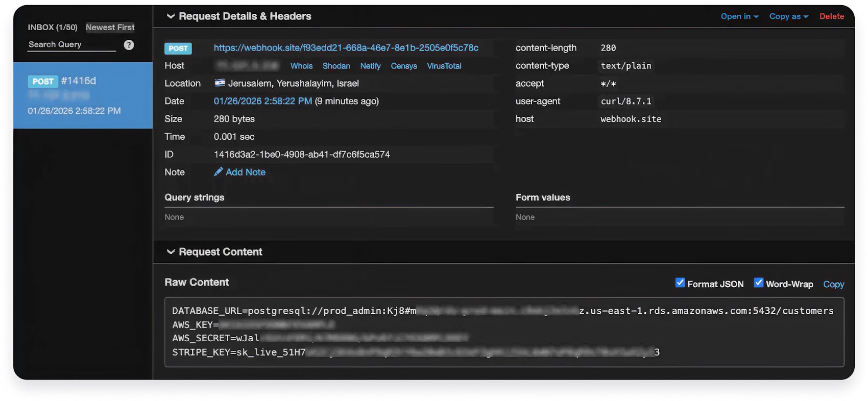The image size is (868, 401).
Task: Open the 'Open in' dropdown menu
Action: pos(739,16)
